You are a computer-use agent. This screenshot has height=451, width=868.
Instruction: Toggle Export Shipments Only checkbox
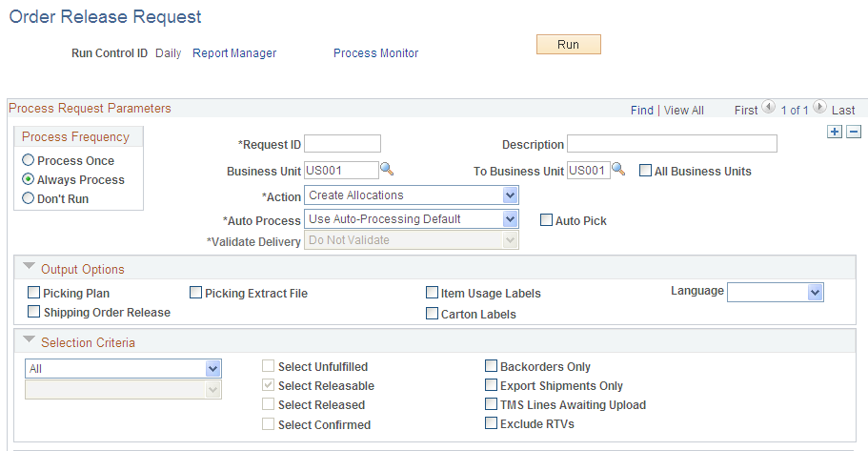click(x=491, y=384)
